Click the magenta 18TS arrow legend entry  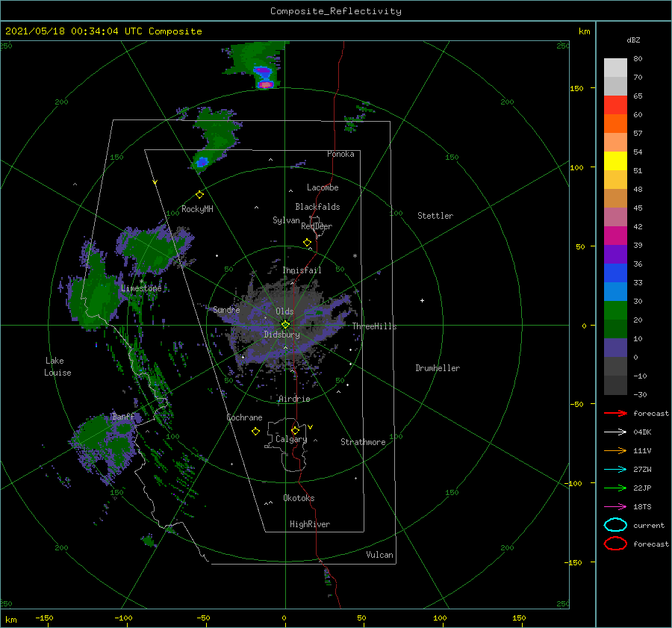click(615, 506)
